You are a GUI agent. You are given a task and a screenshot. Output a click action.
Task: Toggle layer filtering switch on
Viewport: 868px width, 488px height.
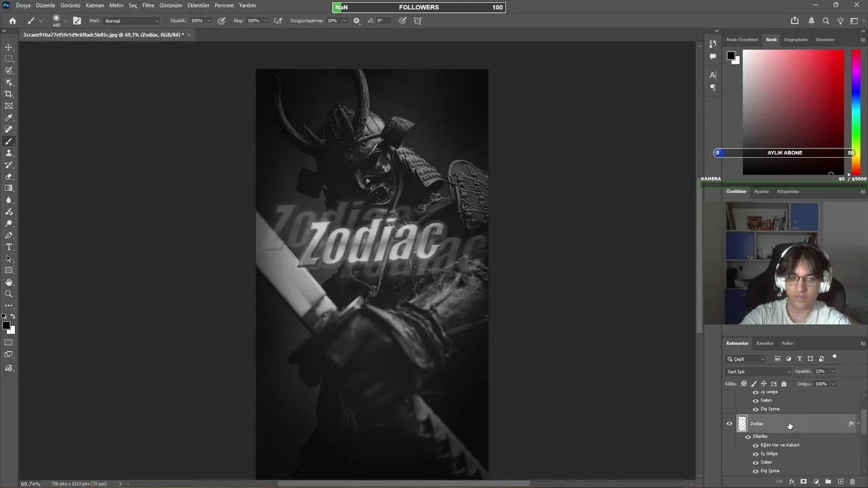(835, 357)
